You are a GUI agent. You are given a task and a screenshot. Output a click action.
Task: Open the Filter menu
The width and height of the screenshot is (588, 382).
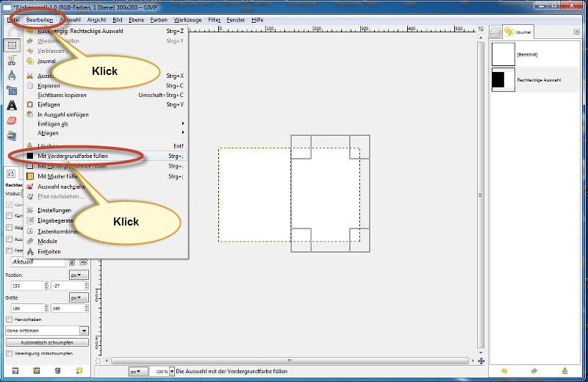pos(215,20)
